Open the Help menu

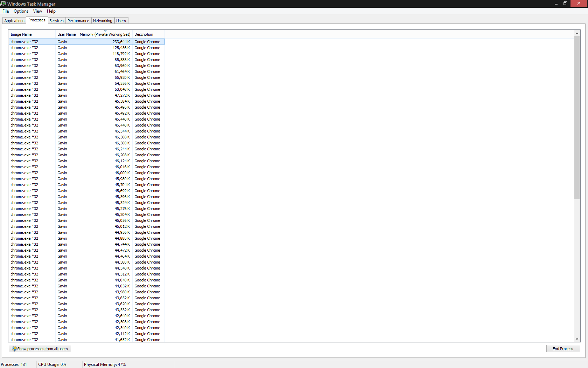pyautogui.click(x=51, y=11)
